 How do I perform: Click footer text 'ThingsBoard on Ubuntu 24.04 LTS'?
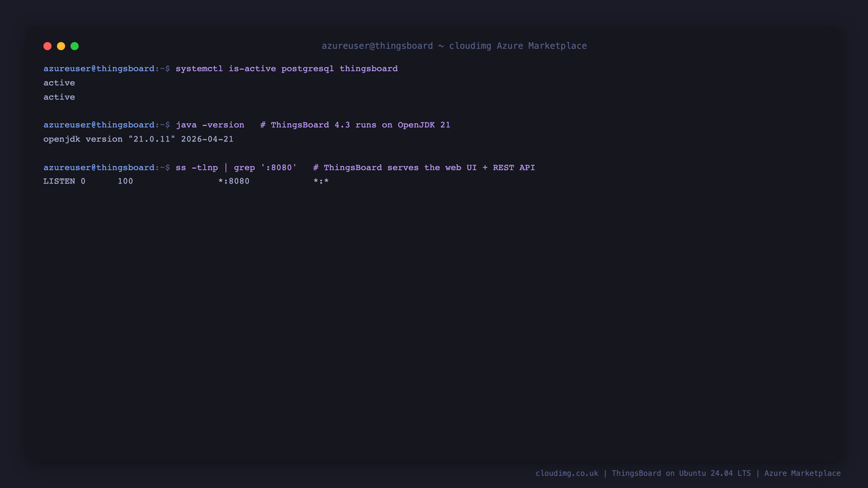pos(682,473)
